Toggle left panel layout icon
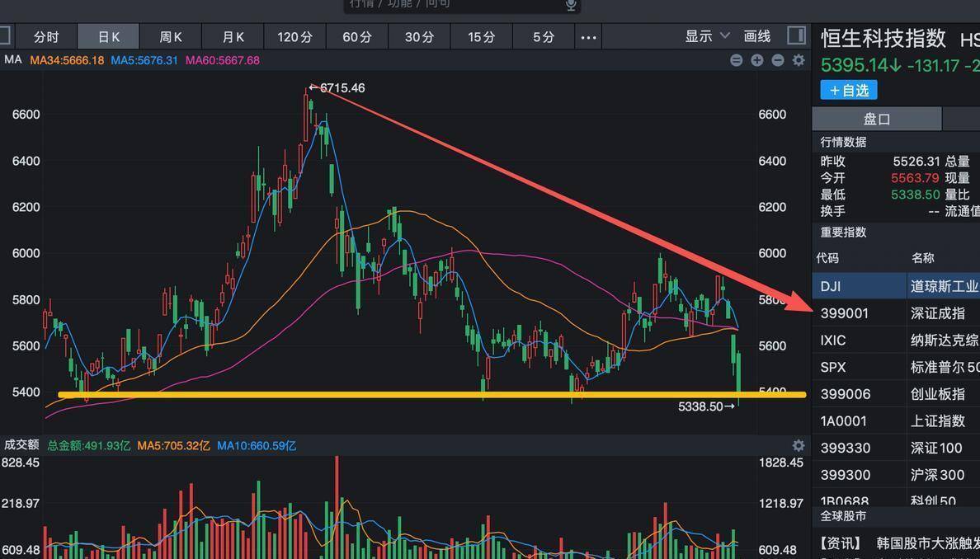The image size is (980, 559). click(x=4, y=35)
